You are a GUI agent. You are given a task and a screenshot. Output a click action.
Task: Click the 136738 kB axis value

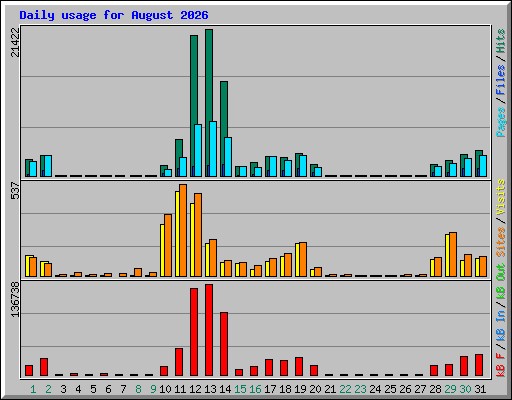(15, 299)
